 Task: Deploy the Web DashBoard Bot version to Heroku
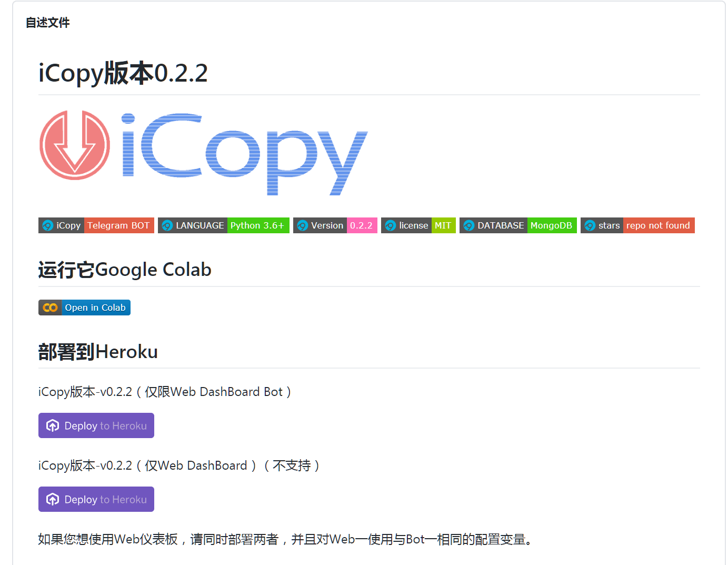[96, 425]
